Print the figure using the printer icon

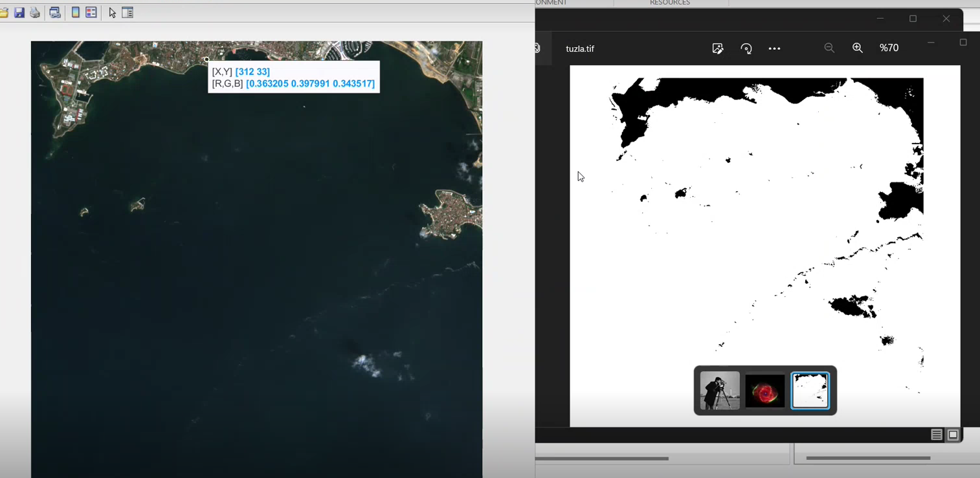(35, 12)
